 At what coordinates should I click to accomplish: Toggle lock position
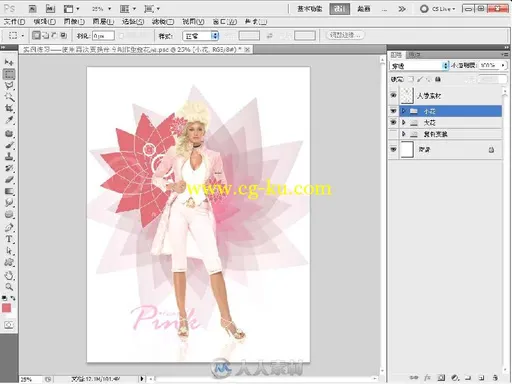click(429, 79)
